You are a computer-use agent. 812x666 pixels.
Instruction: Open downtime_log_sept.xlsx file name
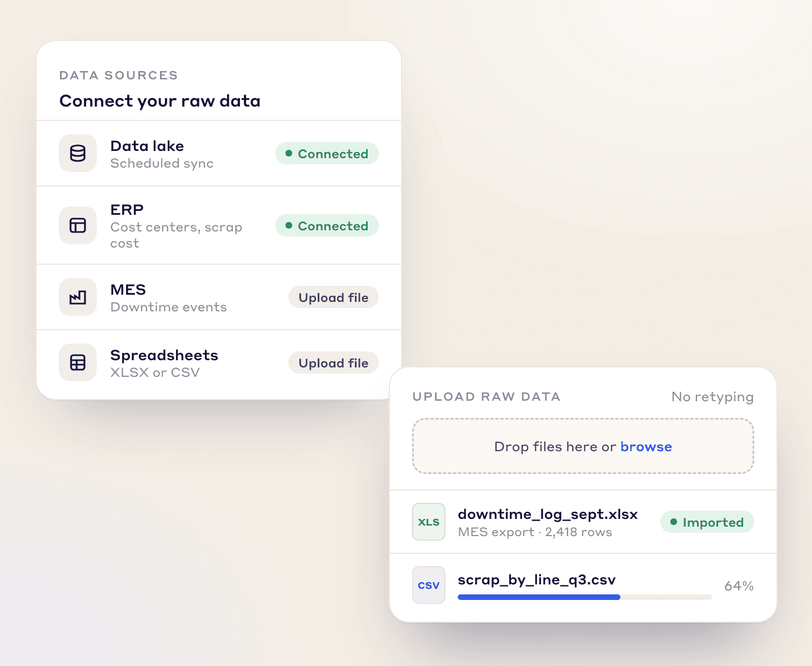(548, 514)
